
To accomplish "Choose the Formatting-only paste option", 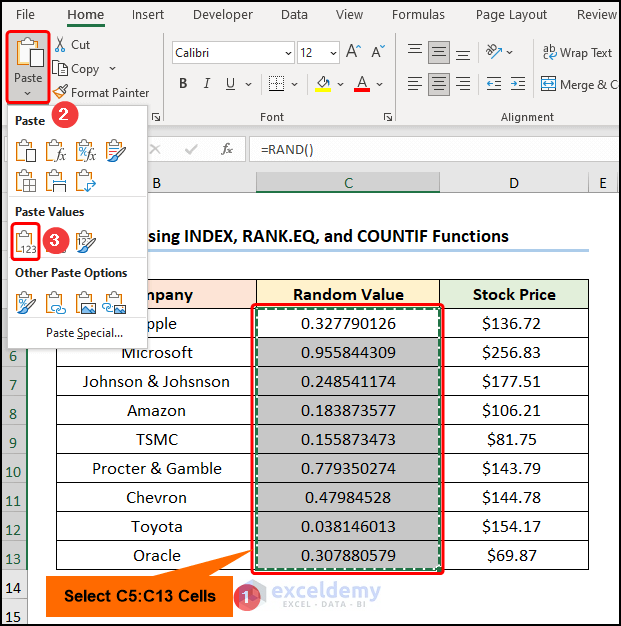I will (26, 303).
